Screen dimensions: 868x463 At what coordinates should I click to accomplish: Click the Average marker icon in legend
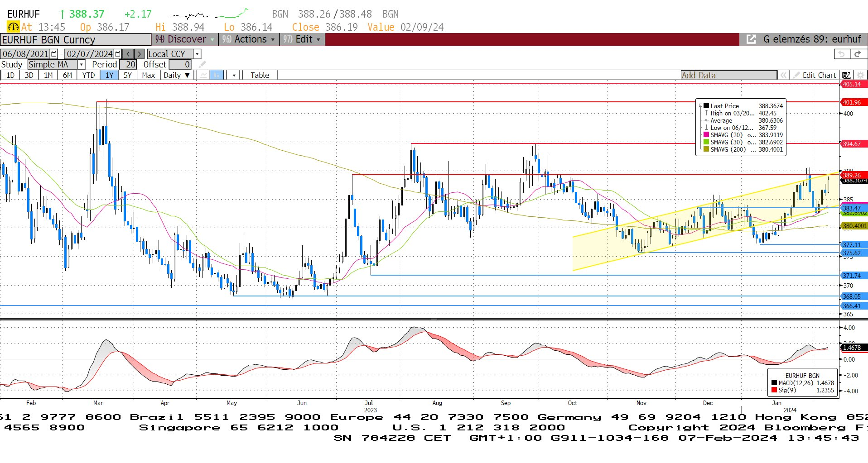point(706,120)
